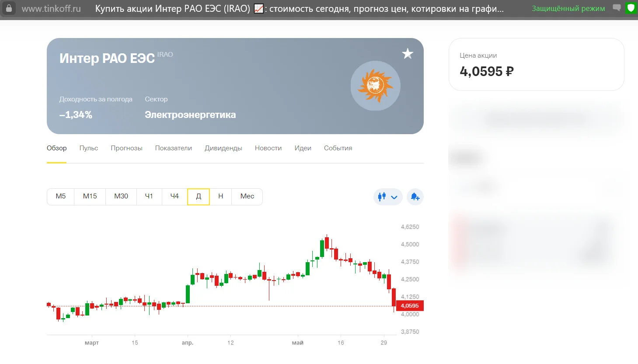Switch to the Дивиденды tab
This screenshot has width=638, height=364.
[223, 148]
